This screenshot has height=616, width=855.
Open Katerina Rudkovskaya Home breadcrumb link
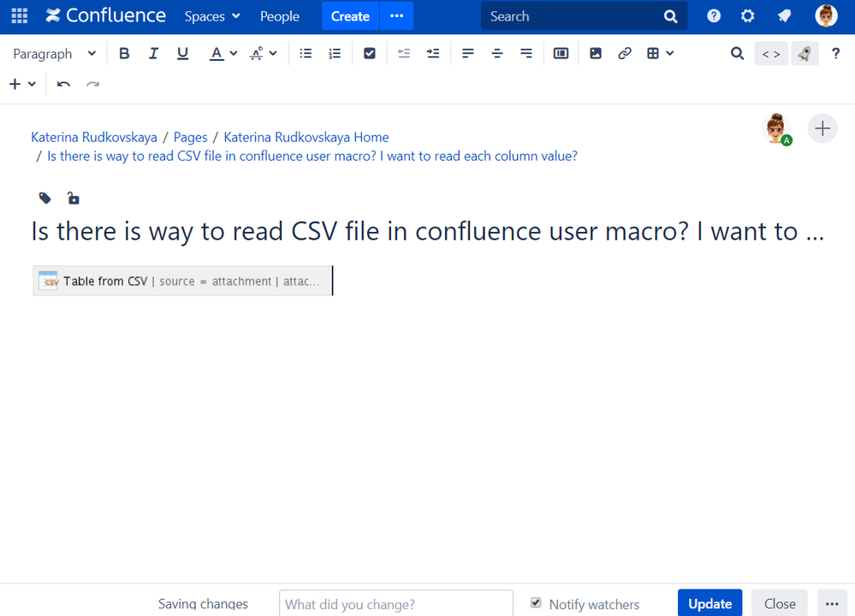click(x=306, y=137)
